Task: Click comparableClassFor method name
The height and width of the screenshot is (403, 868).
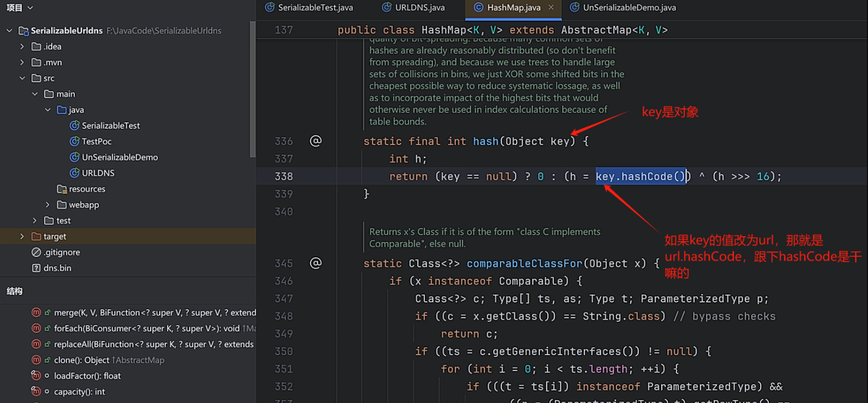Action: (x=525, y=264)
